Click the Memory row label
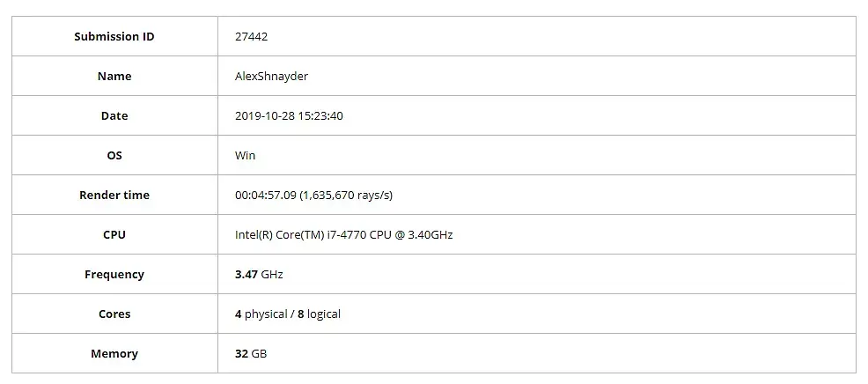This screenshot has height=384, width=868. pos(114,353)
